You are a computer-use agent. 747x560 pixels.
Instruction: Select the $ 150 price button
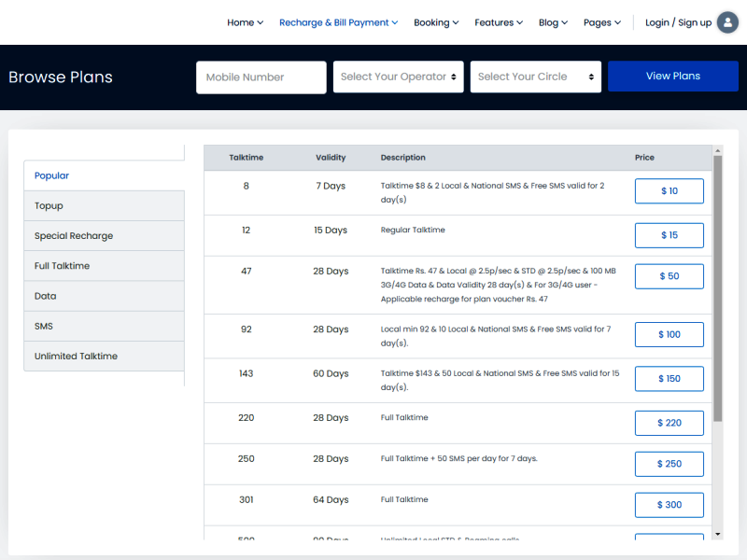pyautogui.click(x=669, y=379)
